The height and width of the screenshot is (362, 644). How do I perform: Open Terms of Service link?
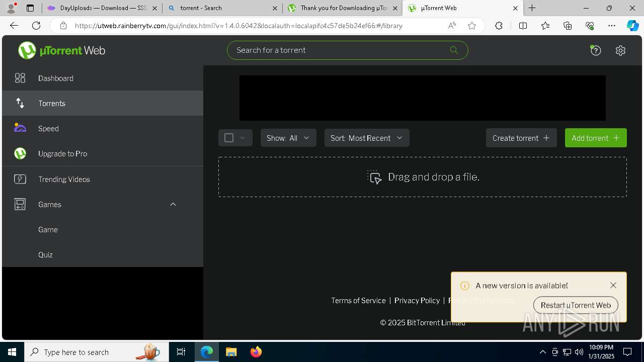pos(358,300)
